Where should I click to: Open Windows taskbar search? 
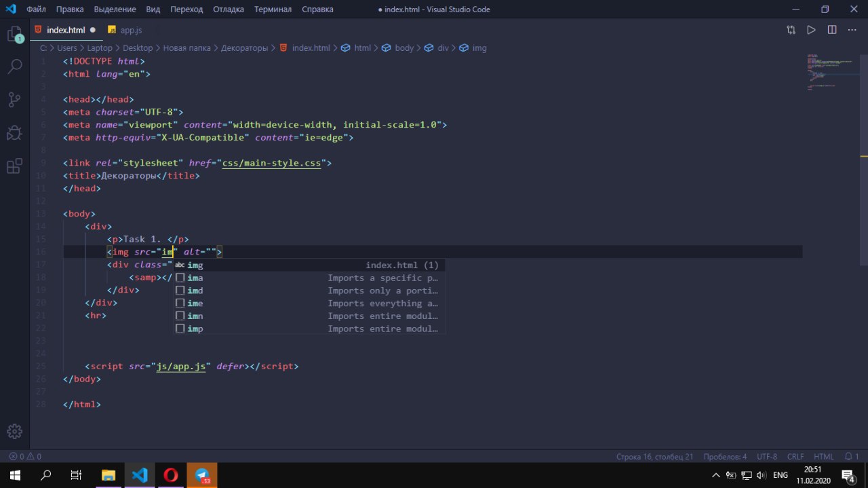(x=46, y=475)
